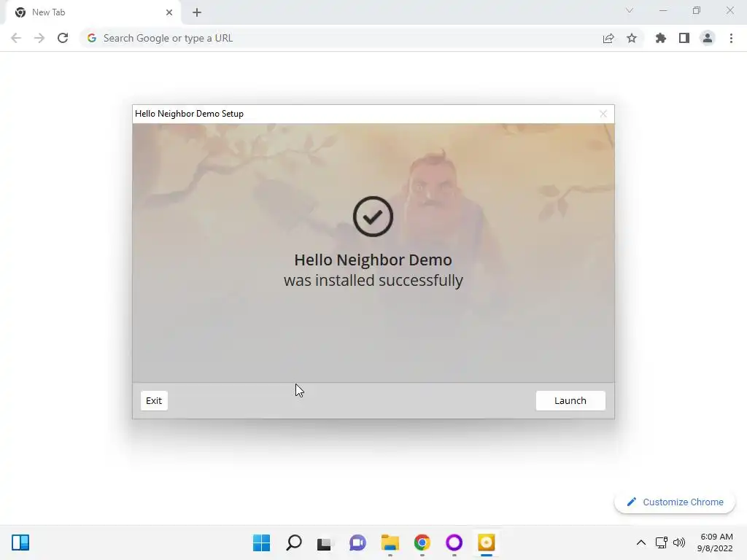Open File Explorer from taskbar
Screen dimensions: 747x560
(x=390, y=542)
